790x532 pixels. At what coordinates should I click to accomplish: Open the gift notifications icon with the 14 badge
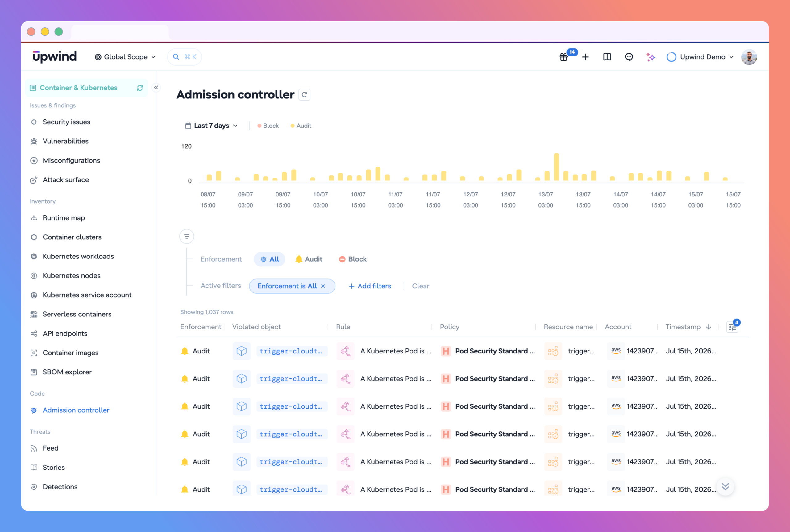point(563,57)
